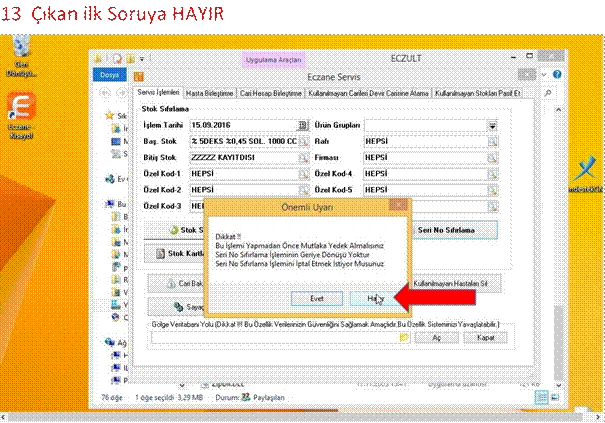Click the Seri No Sıfırlama button
Image resolution: width=605 pixels, height=423 pixels.
(x=458, y=230)
